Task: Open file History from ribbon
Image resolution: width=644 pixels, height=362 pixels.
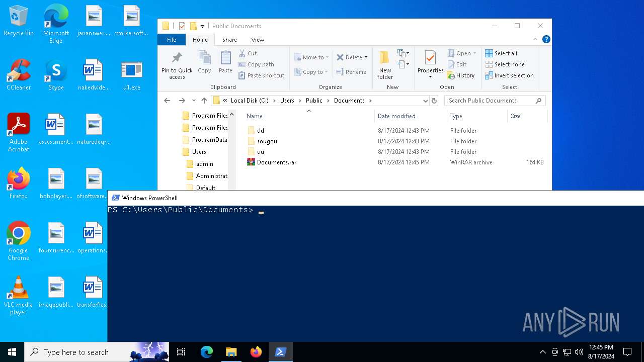Action: [x=461, y=75]
